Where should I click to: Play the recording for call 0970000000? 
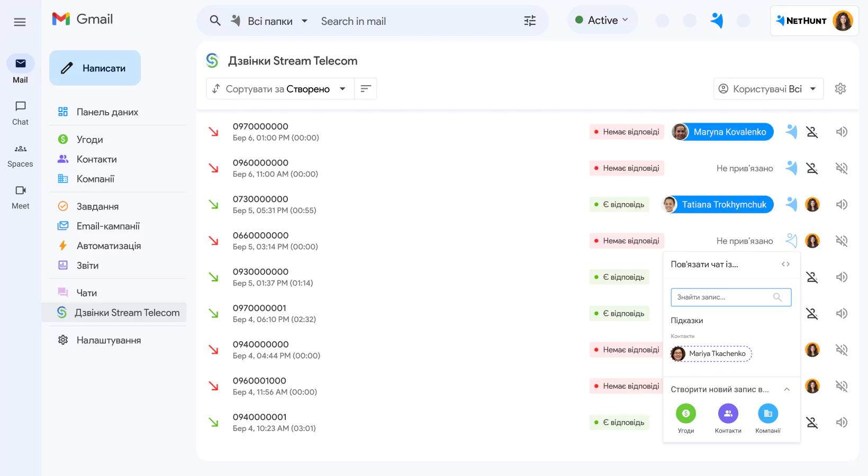click(x=842, y=132)
